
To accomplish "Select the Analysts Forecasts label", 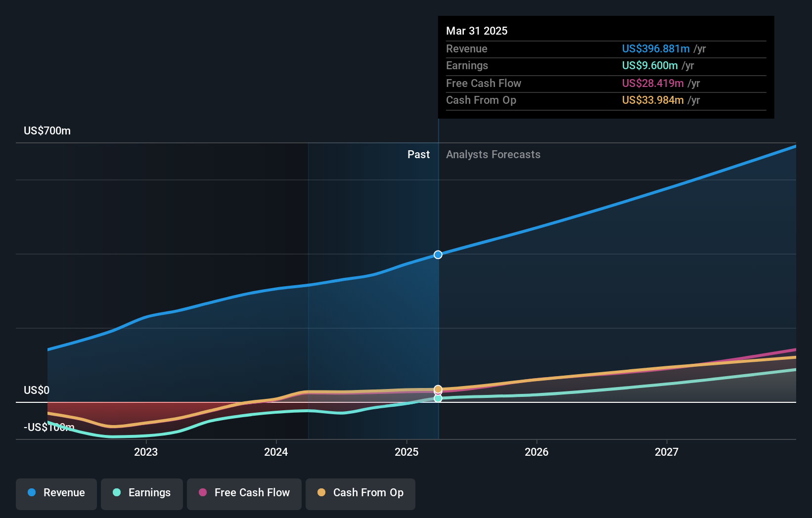I will tap(493, 154).
